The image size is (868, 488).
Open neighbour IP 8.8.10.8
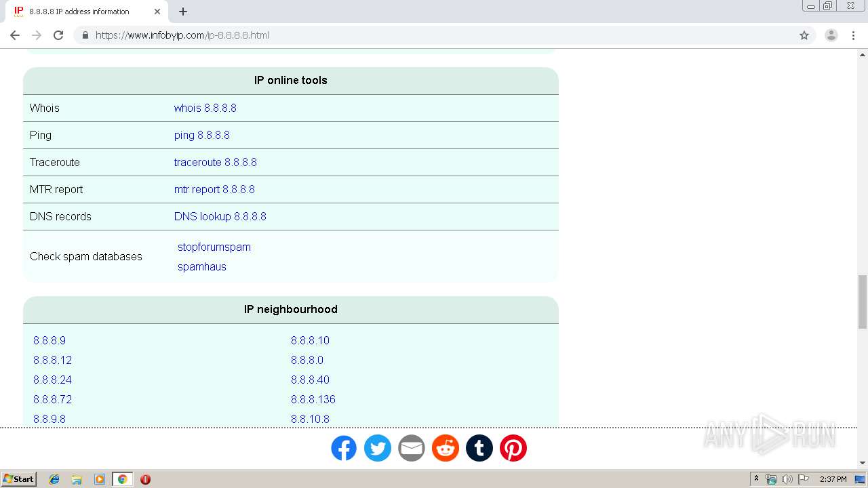(310, 419)
